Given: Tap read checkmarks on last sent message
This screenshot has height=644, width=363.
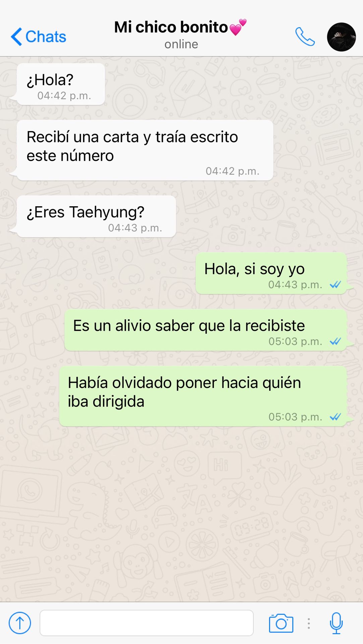Looking at the screenshot, I should [335, 417].
